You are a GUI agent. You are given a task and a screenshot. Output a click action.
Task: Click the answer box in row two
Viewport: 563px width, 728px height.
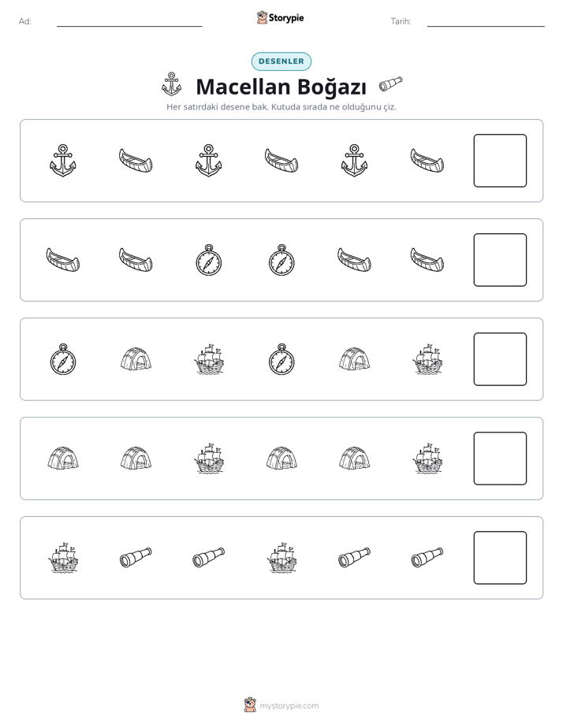coord(500,260)
